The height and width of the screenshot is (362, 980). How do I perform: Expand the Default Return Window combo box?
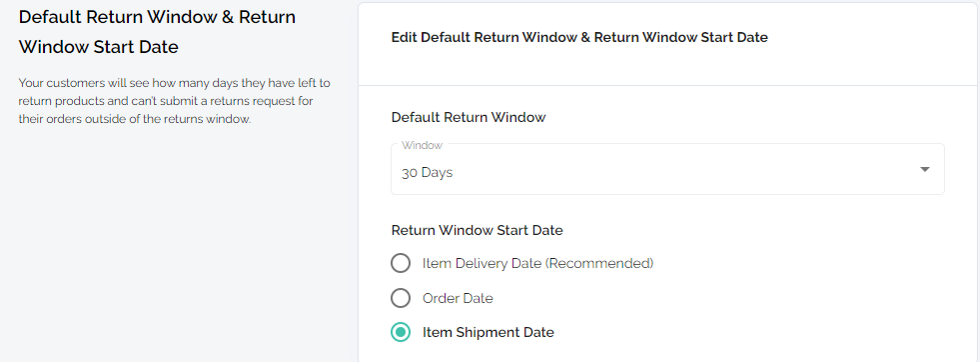[x=667, y=169]
